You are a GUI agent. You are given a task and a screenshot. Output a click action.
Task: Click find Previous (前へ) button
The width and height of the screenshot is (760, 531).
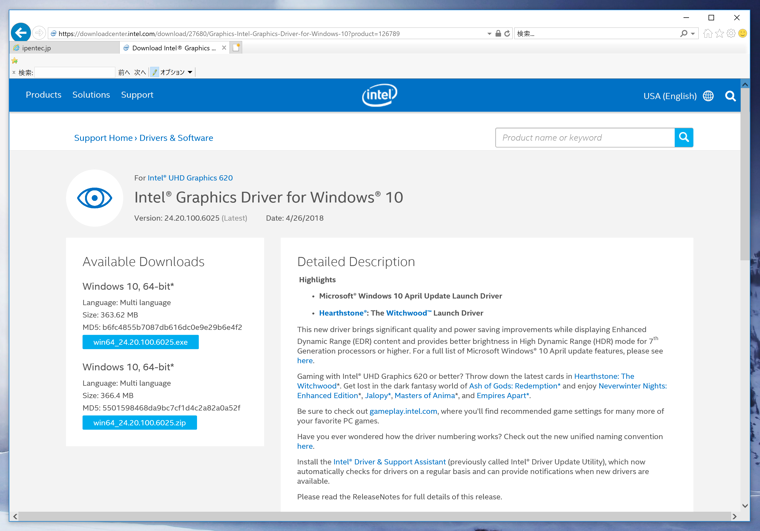click(x=124, y=72)
